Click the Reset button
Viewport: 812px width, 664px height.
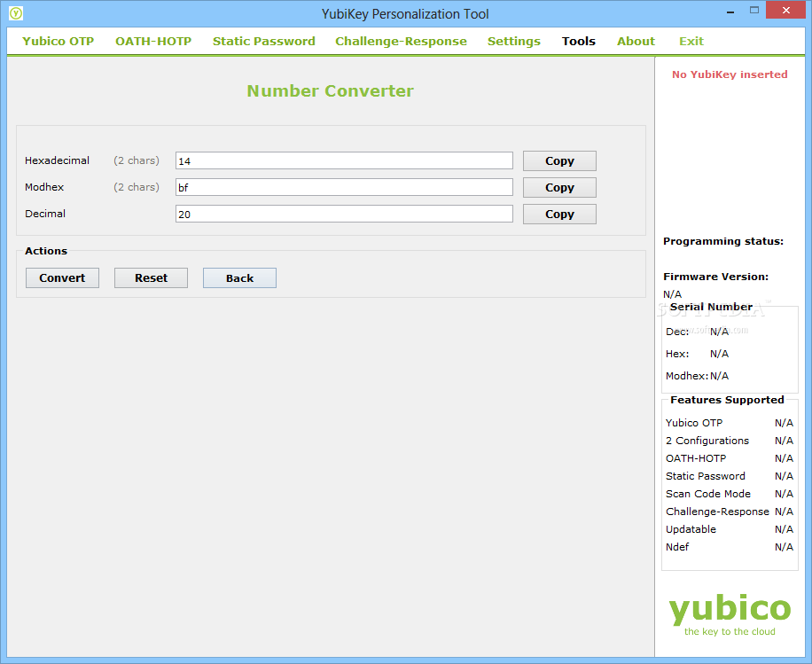pyautogui.click(x=151, y=278)
